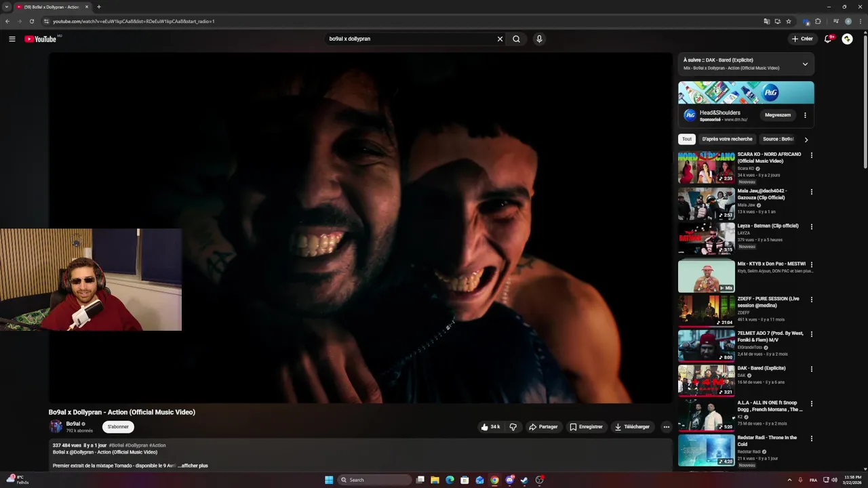Screen dimensions: 868x488
Task: Clear the search box text
Action: (500, 39)
